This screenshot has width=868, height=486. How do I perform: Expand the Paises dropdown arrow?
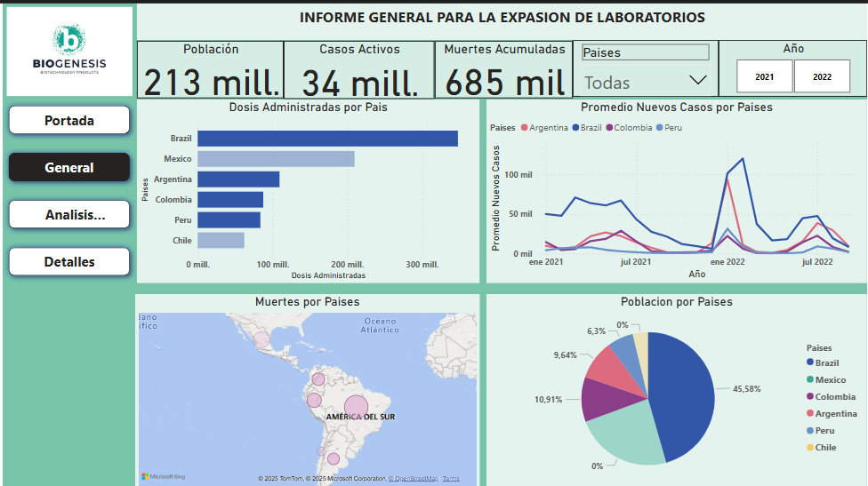[697, 81]
